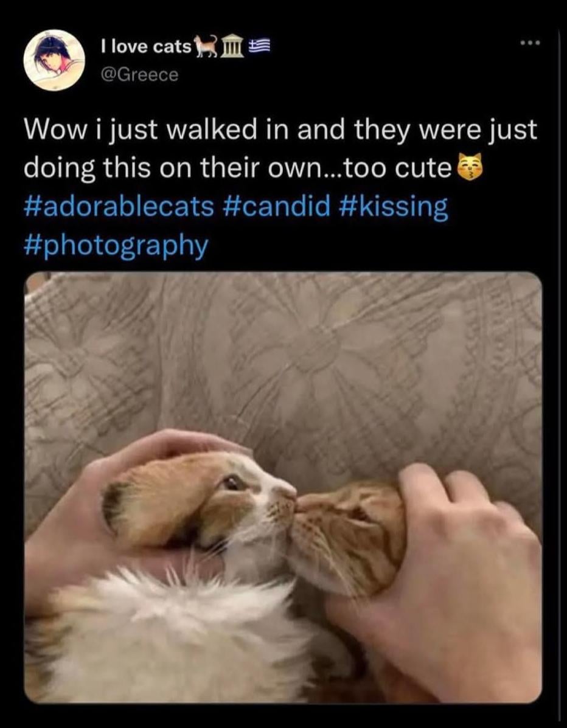
Task: Click the @Greece handle
Action: tap(139, 75)
